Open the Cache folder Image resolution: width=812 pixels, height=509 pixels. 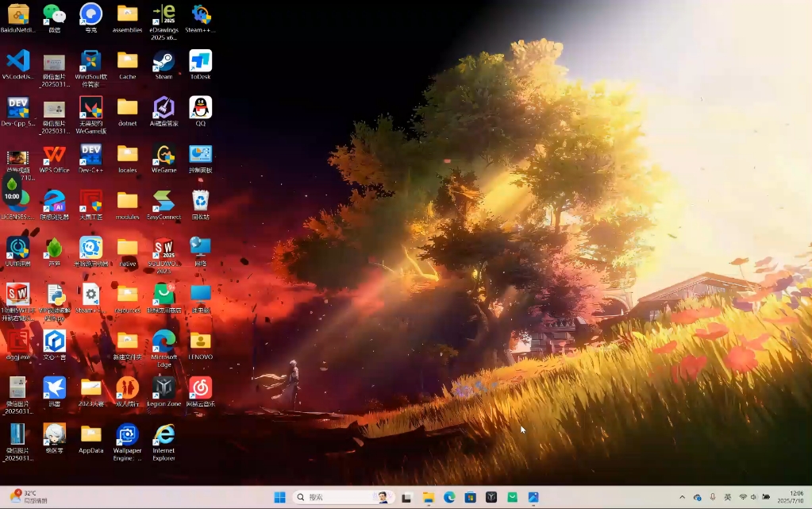click(x=127, y=61)
